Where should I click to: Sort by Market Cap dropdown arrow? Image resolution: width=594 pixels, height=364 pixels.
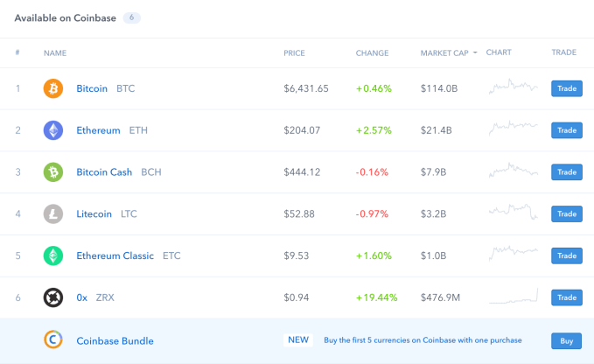pos(475,53)
